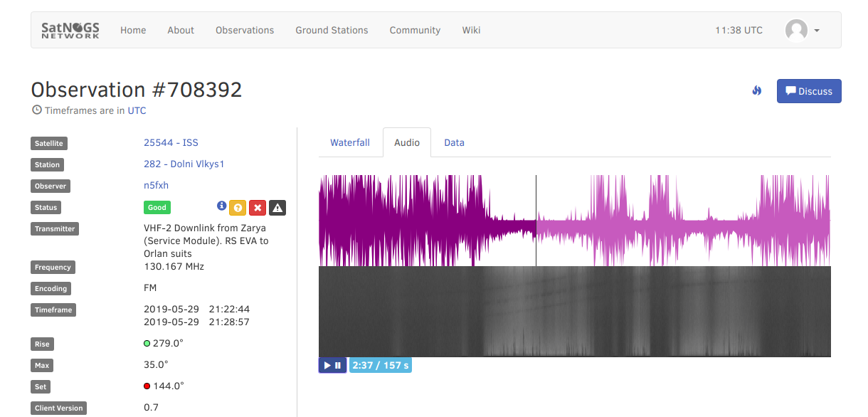The width and height of the screenshot is (868, 417).
Task: Switch to the Data tab
Action: point(454,142)
